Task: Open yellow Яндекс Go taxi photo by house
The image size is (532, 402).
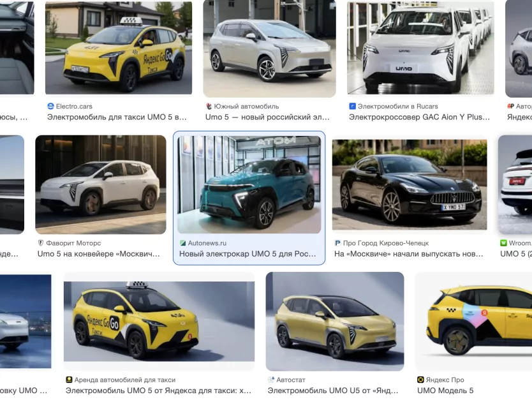Action: (119, 48)
